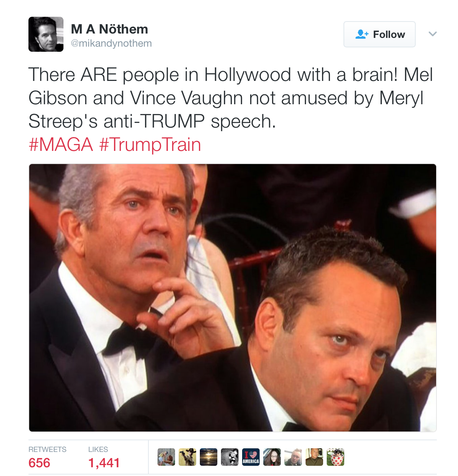Open the @mikandynothem username handle

point(111,43)
